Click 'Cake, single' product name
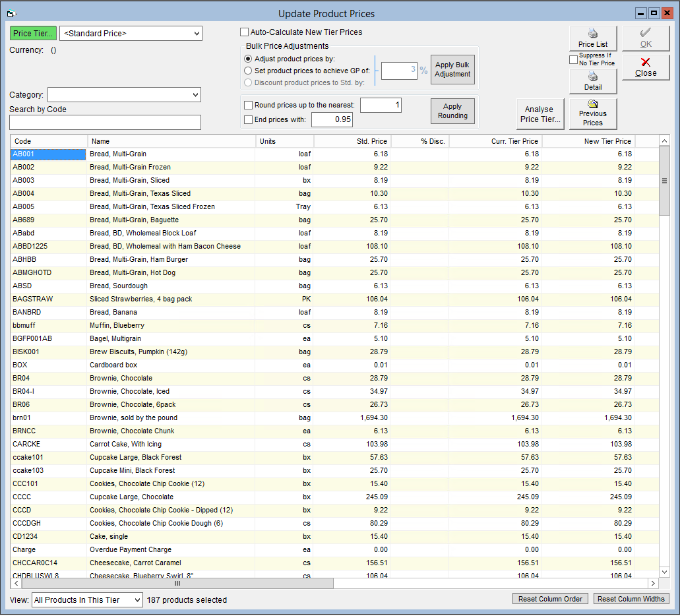The height and width of the screenshot is (616, 680). [x=109, y=537]
